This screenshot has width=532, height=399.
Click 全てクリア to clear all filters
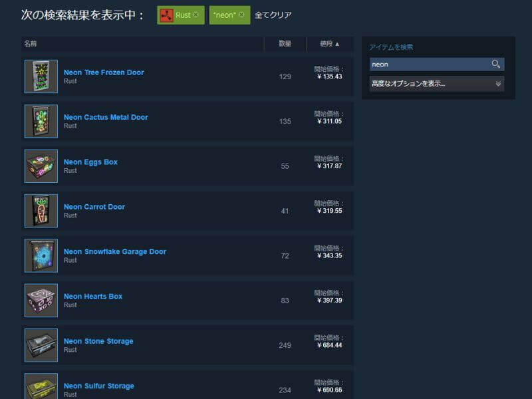pyautogui.click(x=273, y=15)
